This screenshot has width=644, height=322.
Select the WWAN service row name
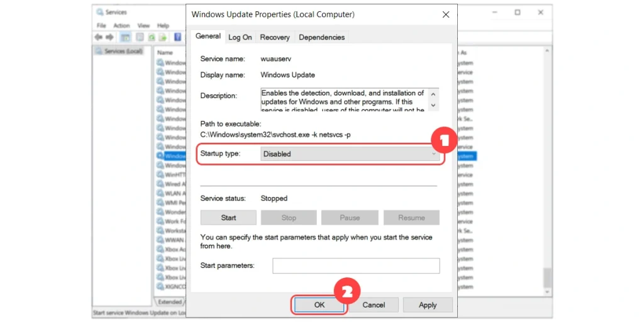175,240
